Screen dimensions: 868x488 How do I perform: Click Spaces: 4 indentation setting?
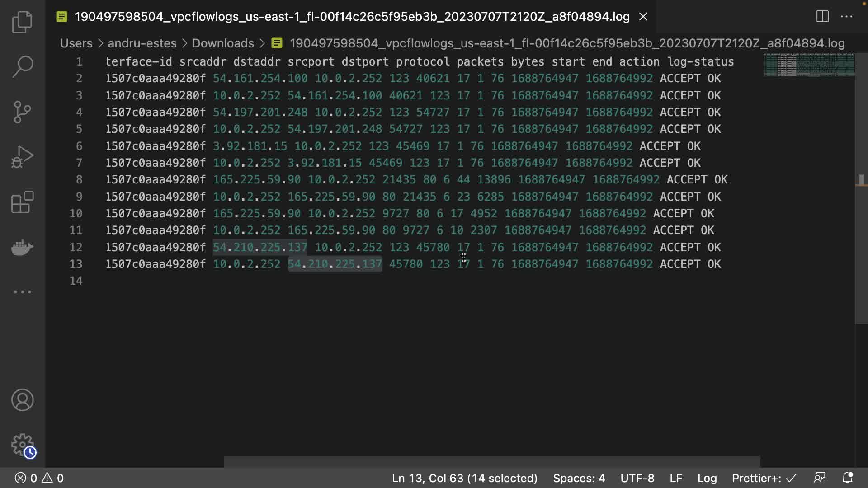click(x=579, y=478)
